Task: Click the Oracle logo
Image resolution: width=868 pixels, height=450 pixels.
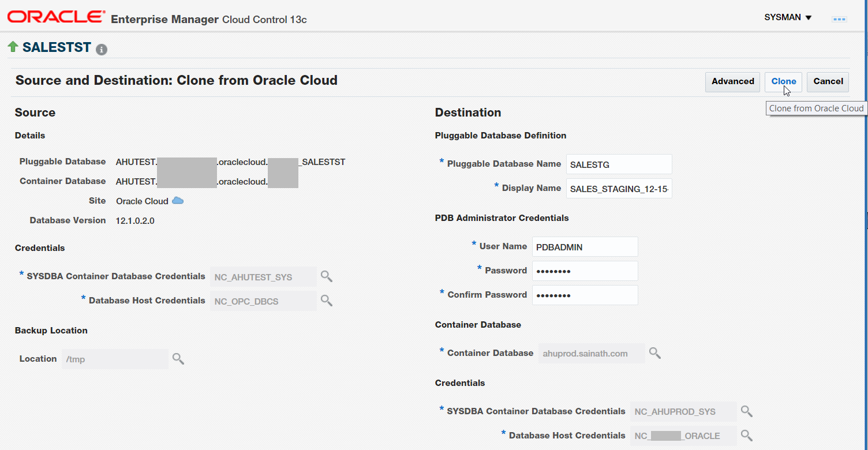Action: point(57,17)
